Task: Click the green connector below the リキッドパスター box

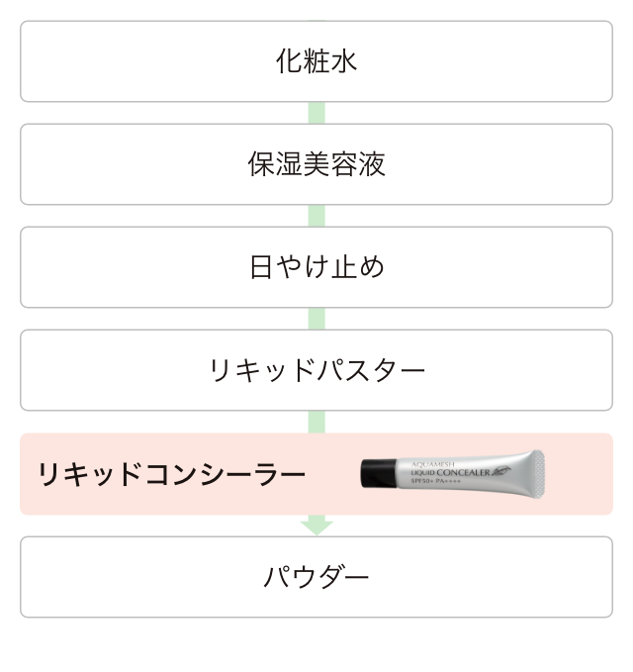Action: pyautogui.click(x=316, y=422)
